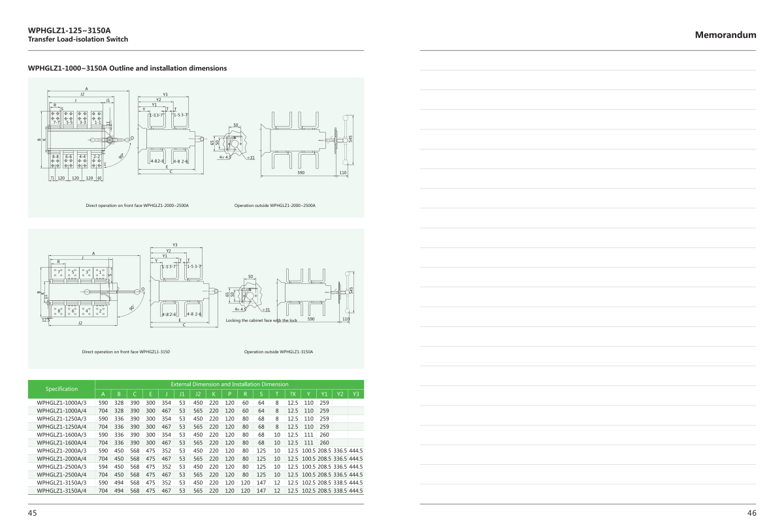The height and width of the screenshot is (532, 784).
Task: Select the 'WPHGLZ1-1250A/3' specification row label
Action: coord(61,418)
